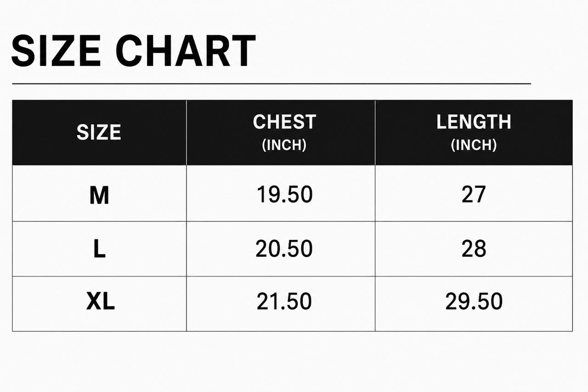
Task: Click the (INCH) label under CHEST
Action: [284, 145]
